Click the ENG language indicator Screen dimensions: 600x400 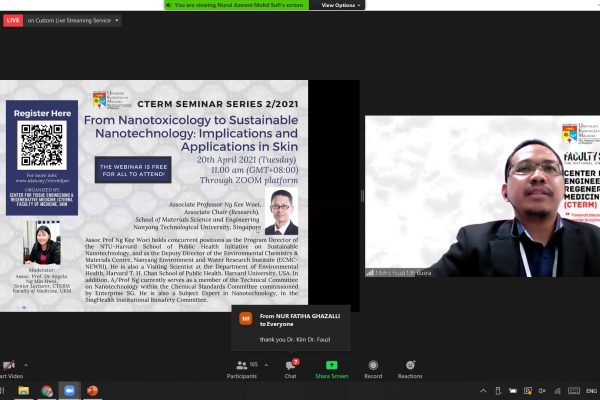point(591,391)
